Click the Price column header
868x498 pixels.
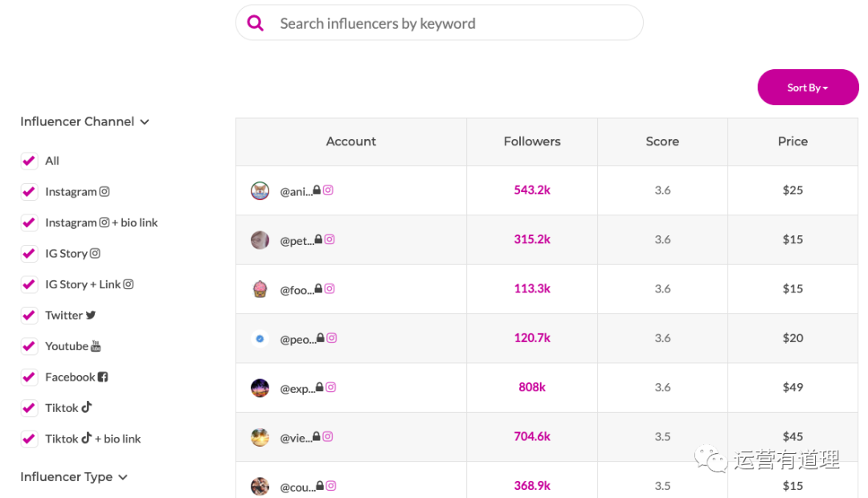tap(792, 141)
